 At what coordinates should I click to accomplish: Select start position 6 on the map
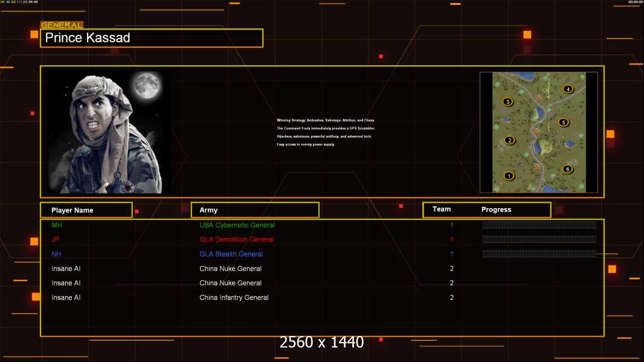click(568, 169)
